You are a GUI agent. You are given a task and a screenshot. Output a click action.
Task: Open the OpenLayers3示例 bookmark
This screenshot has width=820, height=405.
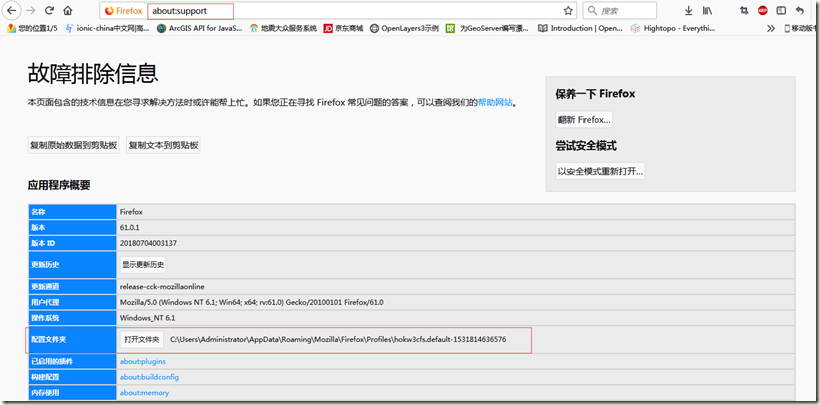pyautogui.click(x=404, y=28)
